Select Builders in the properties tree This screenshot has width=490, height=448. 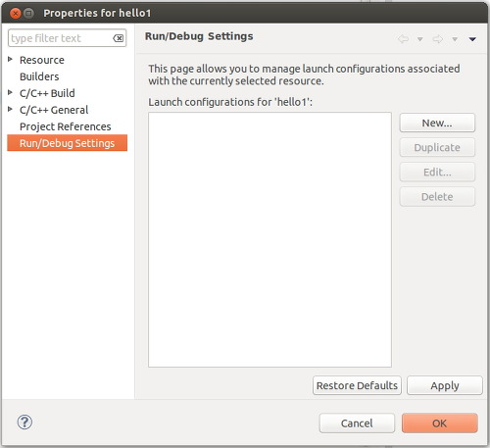tap(39, 76)
